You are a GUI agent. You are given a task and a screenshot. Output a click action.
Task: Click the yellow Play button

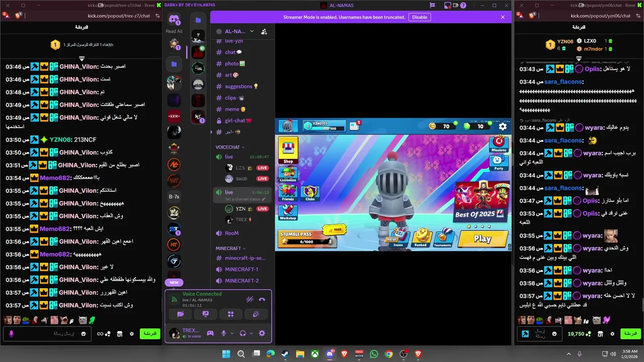click(x=482, y=239)
